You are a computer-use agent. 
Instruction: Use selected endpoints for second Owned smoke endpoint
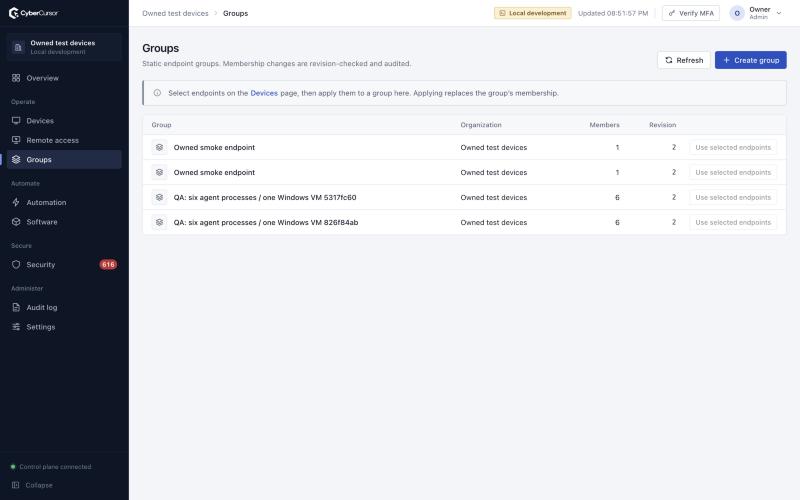pos(733,172)
